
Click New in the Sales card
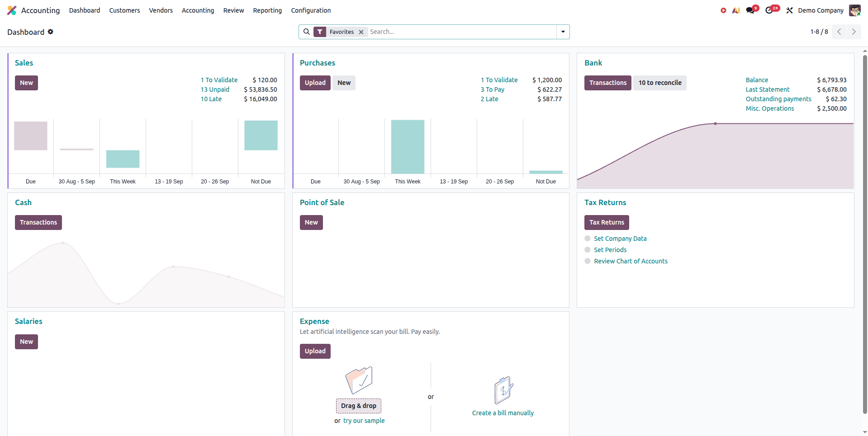coord(26,83)
